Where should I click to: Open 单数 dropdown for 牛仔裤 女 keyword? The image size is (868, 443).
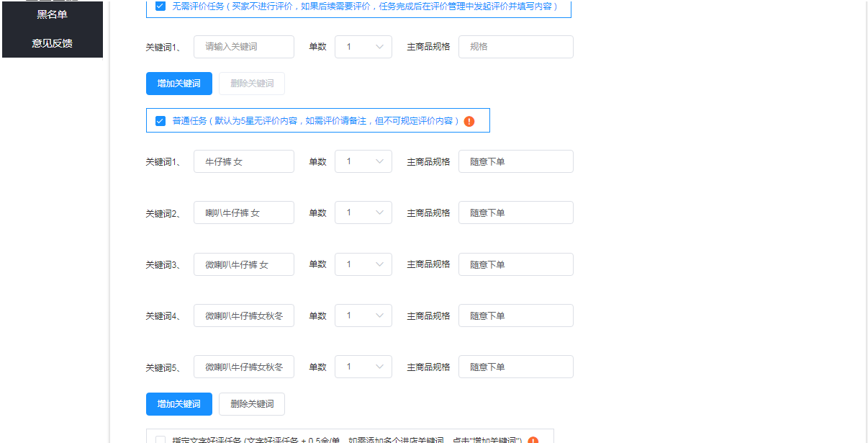point(363,161)
